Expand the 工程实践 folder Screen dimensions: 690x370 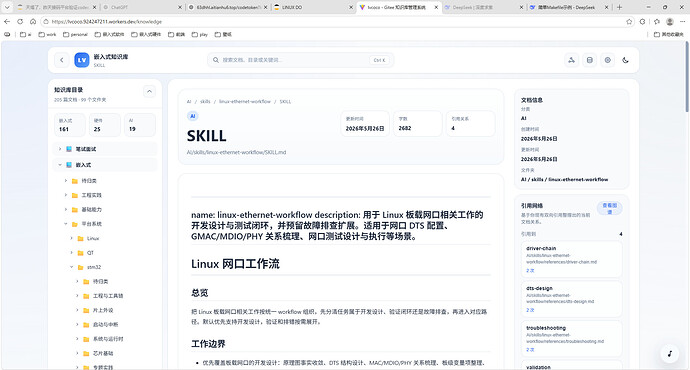coord(66,195)
